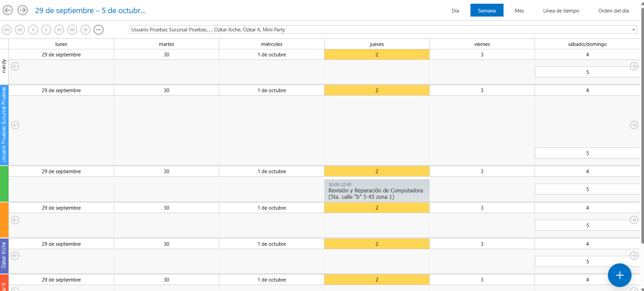Screen dimensions: 644x291
Task: Click the orange resource color header strip
Action: (4, 220)
